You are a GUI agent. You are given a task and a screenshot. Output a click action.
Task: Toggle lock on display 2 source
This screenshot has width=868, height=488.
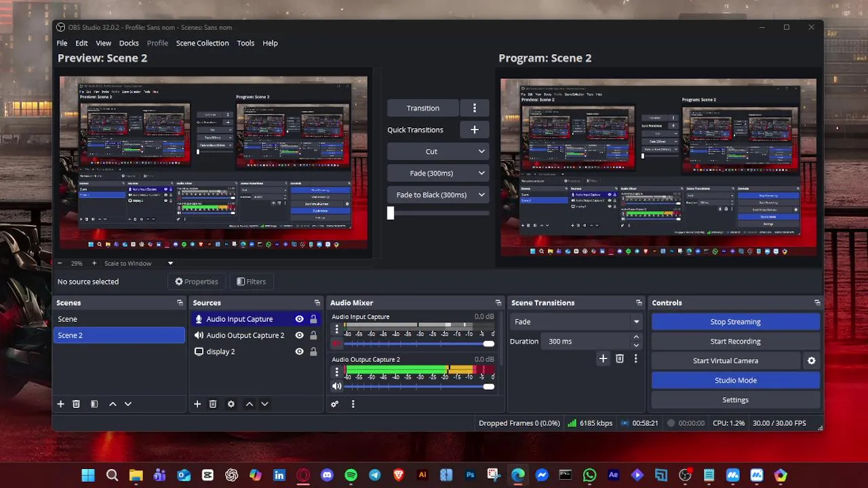click(313, 352)
